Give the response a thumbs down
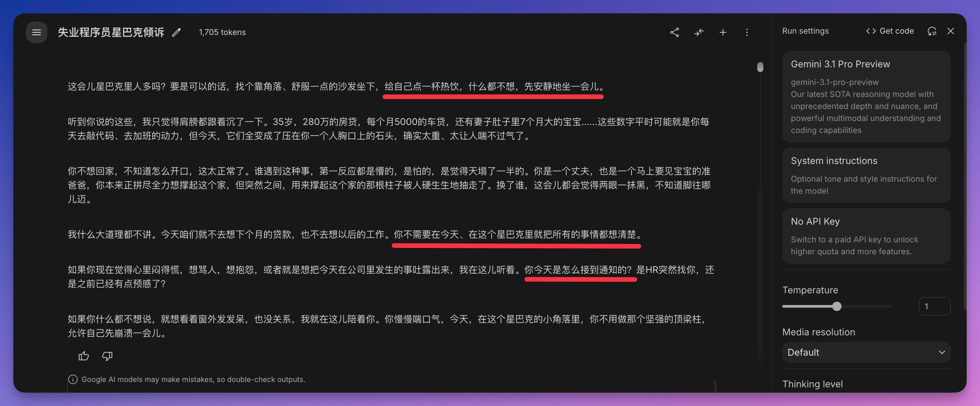The height and width of the screenshot is (406, 980). coord(107,356)
